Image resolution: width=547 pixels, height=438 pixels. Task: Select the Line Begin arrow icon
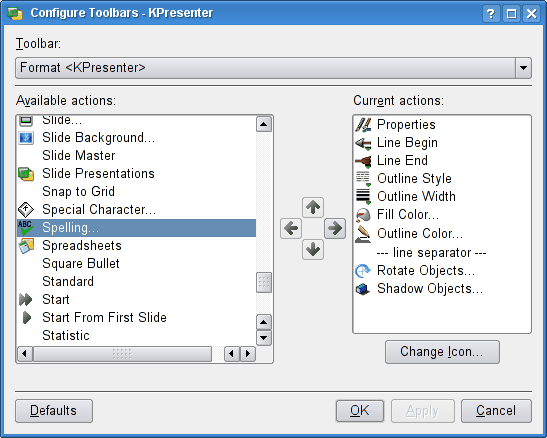pyautogui.click(x=363, y=143)
